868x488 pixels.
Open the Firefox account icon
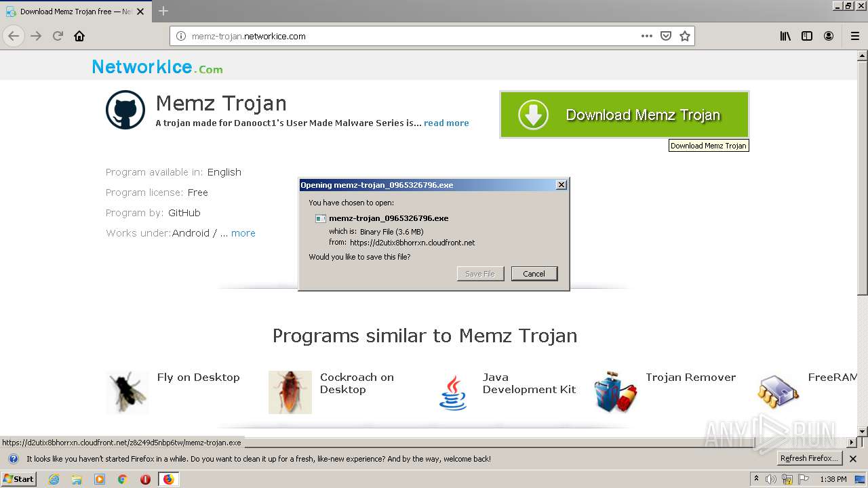tap(829, 36)
